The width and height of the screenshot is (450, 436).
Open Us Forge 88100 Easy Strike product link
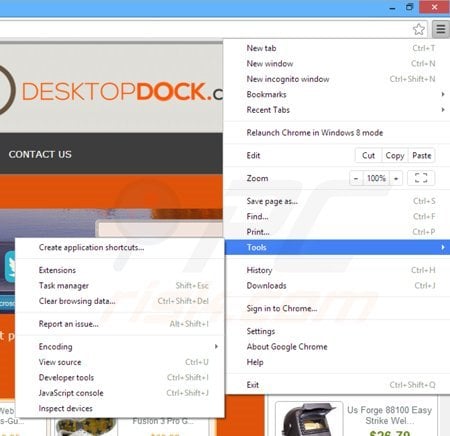tap(389, 415)
